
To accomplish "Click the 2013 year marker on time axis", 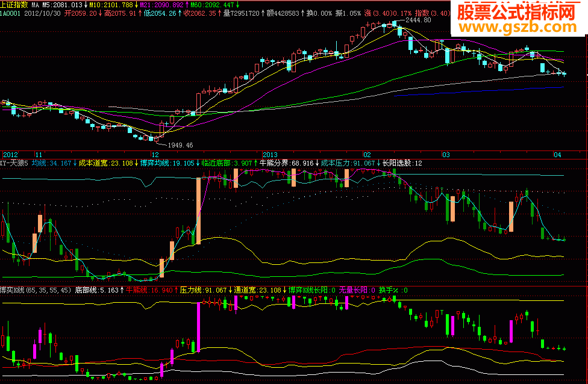I will (x=270, y=155).
